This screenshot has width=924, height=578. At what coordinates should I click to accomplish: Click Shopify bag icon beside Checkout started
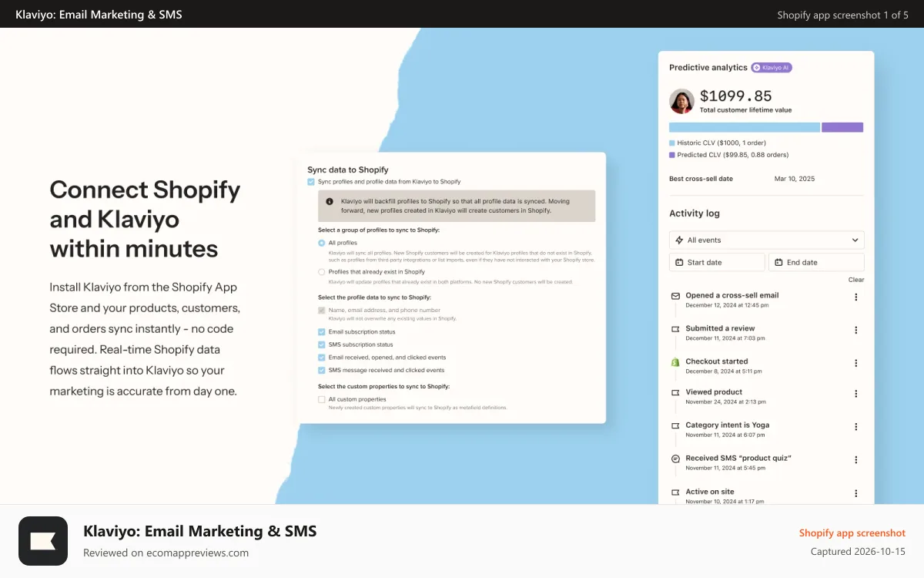coord(675,361)
